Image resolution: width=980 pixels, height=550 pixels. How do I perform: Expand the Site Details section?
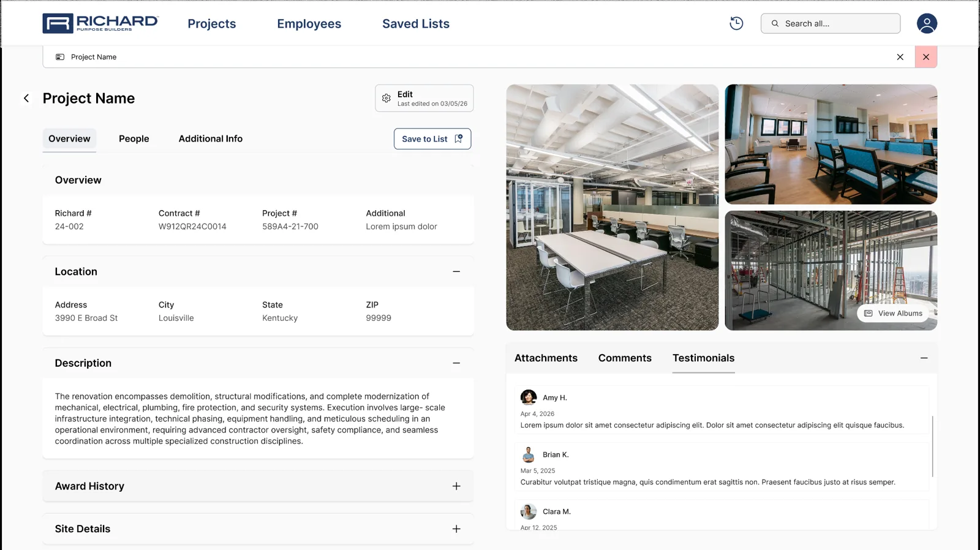pyautogui.click(x=456, y=529)
